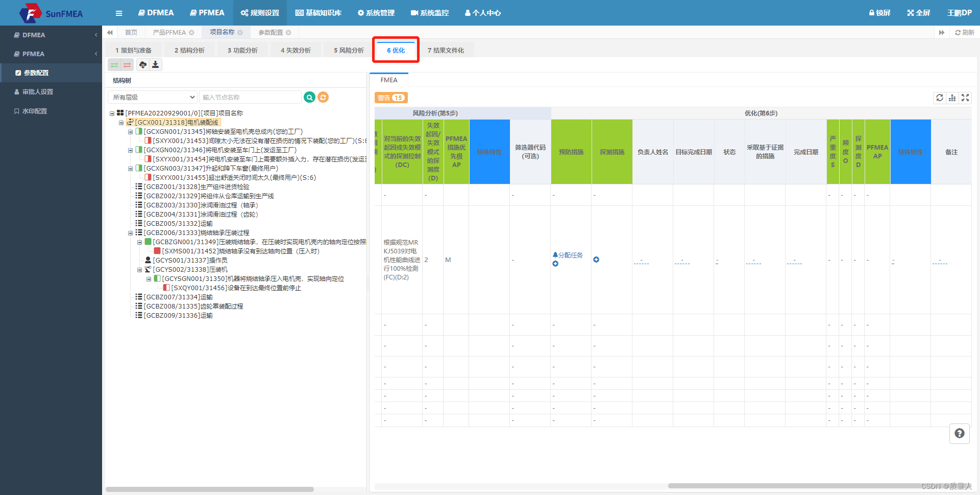The height and width of the screenshot is (495, 980).
Task: Click the orange refresh button in structure tree
Action: 323,97
